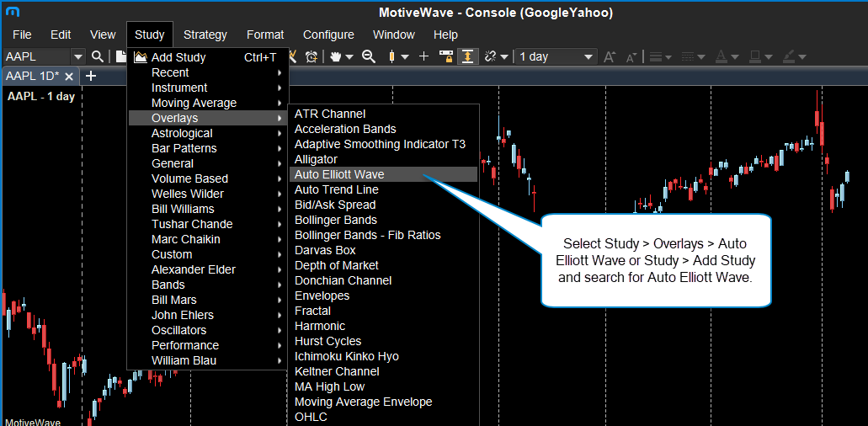Choose Add Study in Study menu
The image size is (868, 426).
tap(178, 57)
